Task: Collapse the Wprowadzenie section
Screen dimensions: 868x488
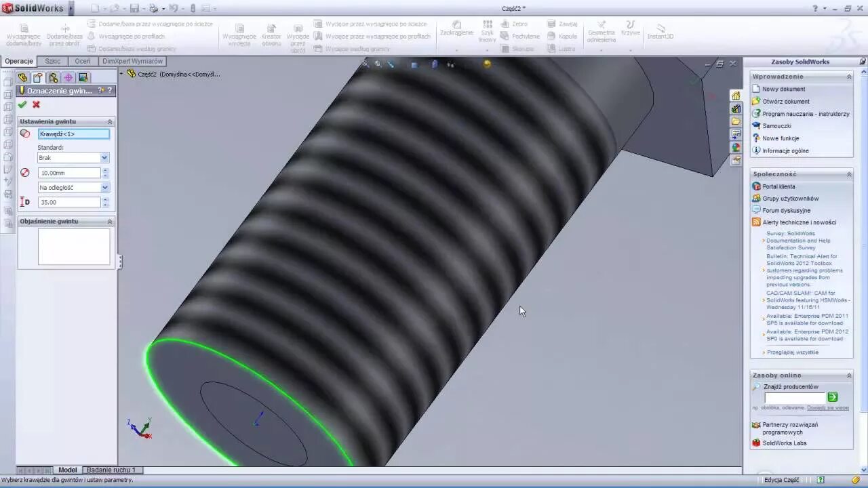Action: [x=849, y=77]
